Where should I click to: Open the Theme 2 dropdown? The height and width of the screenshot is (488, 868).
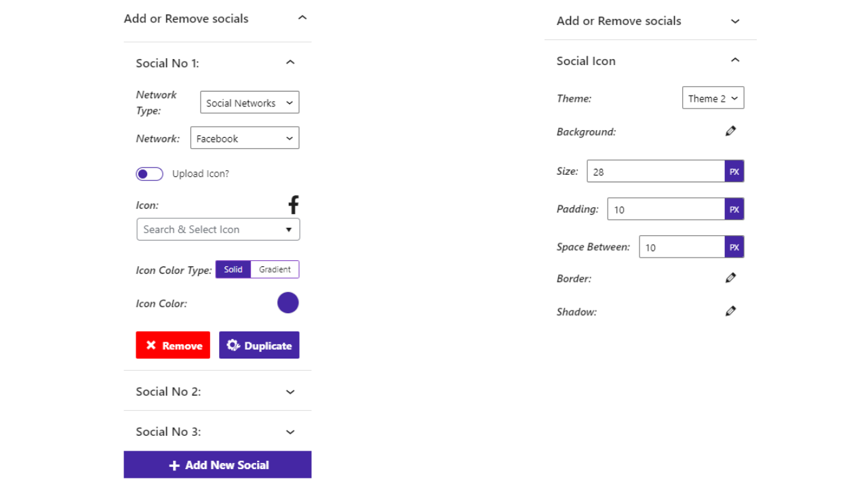point(713,98)
